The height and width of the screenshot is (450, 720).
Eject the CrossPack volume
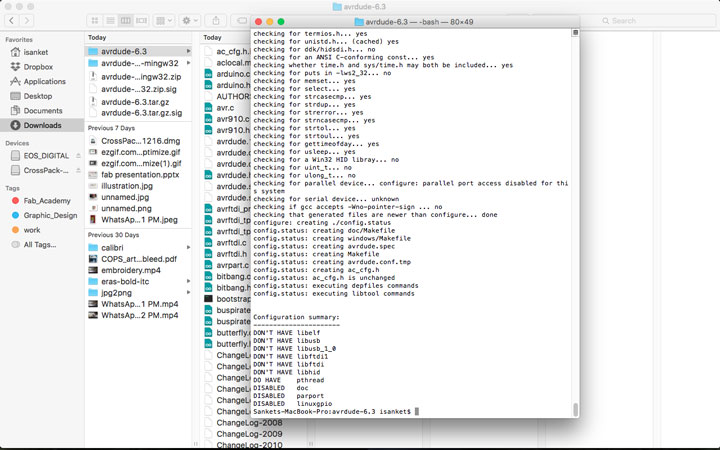78,170
